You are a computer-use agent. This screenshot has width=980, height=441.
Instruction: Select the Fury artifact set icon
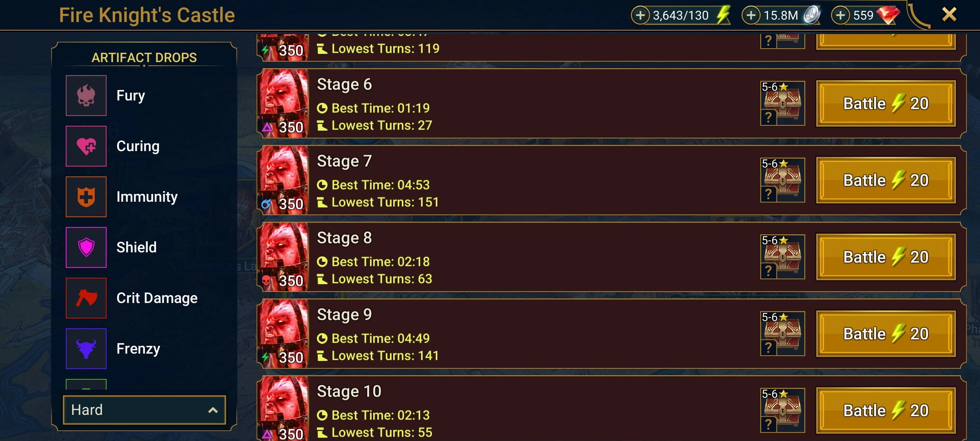coord(86,96)
